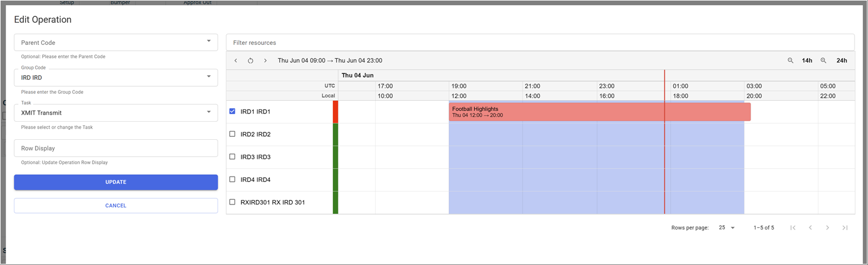Focus the Filter resources search field
This screenshot has width=868, height=265.
click(x=540, y=43)
